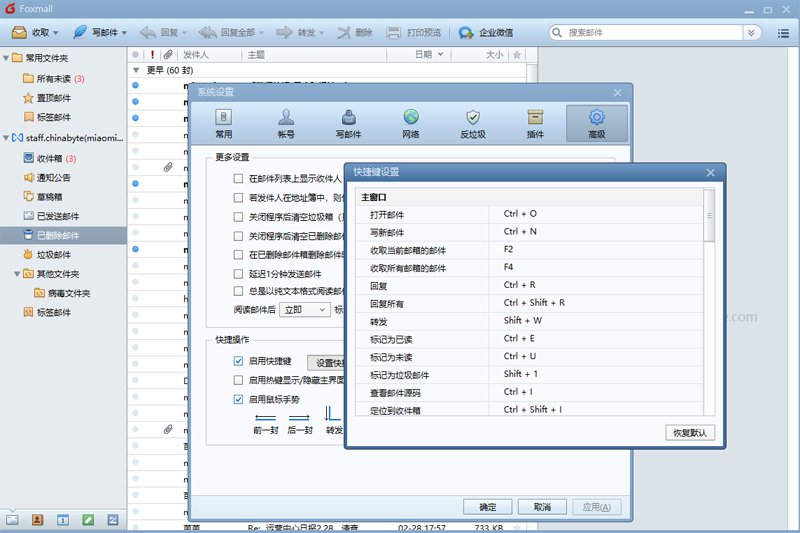Screen dimensions: 800x533
Task: Click the 恢复默认 button
Action: [x=690, y=433]
